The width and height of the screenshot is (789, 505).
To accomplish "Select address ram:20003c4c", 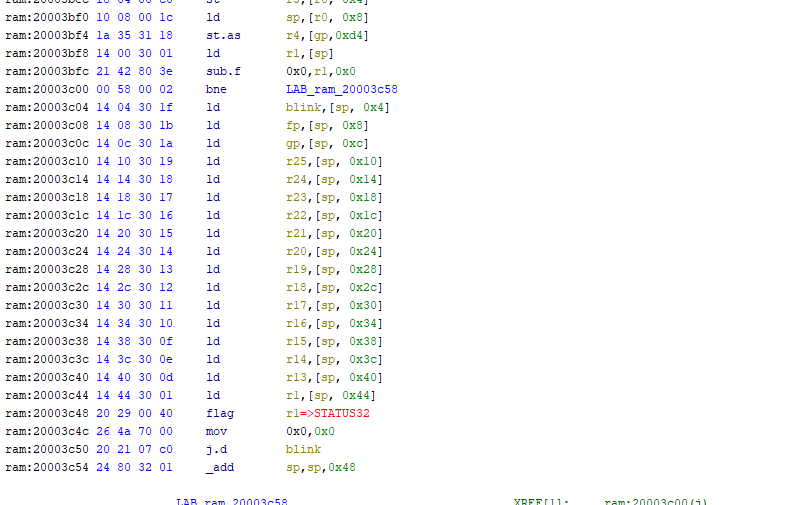I will (47, 432).
